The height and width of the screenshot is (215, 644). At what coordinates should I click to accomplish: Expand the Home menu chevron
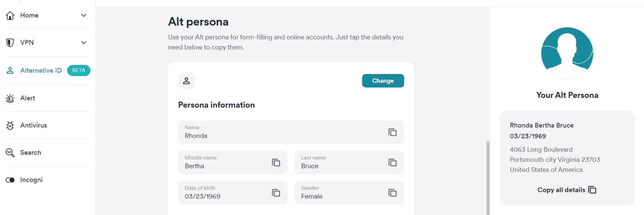(84, 15)
